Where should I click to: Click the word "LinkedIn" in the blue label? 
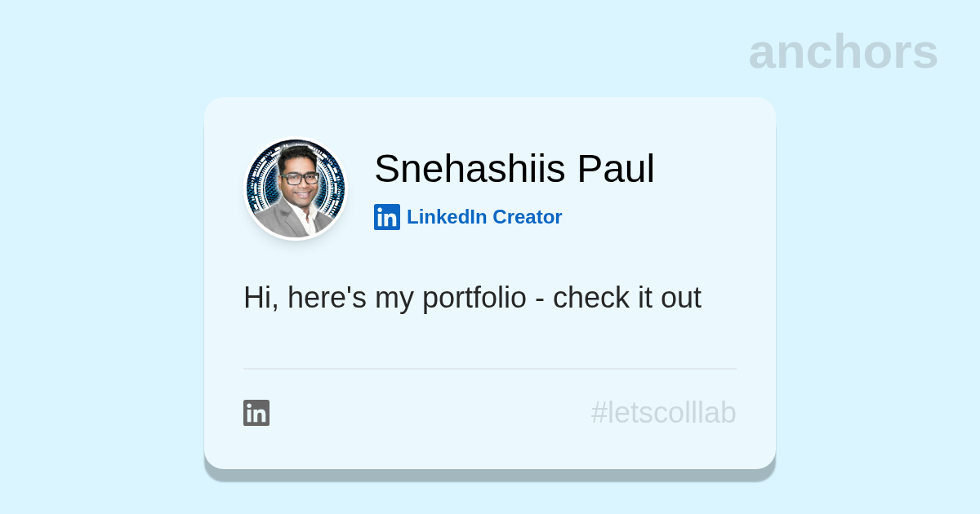coord(447,217)
